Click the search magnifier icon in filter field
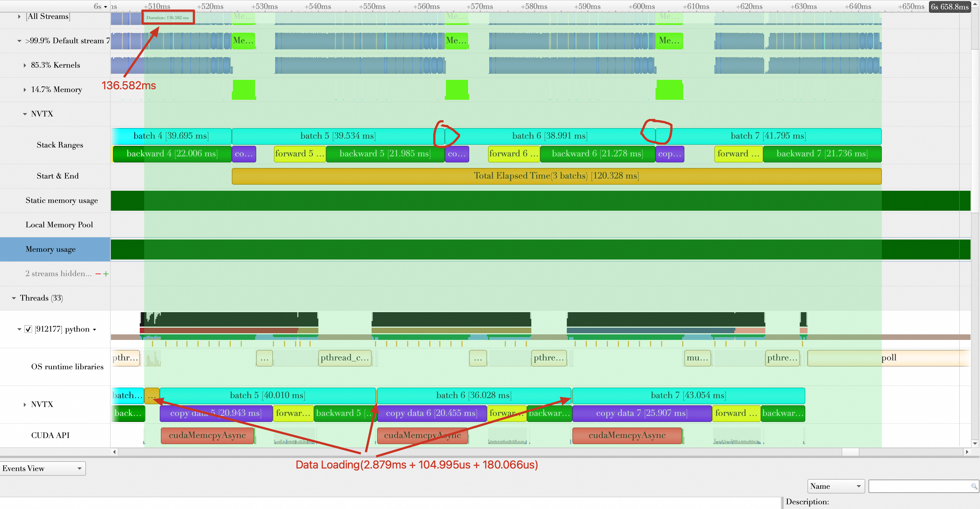The height and width of the screenshot is (509, 980). pos(974,486)
